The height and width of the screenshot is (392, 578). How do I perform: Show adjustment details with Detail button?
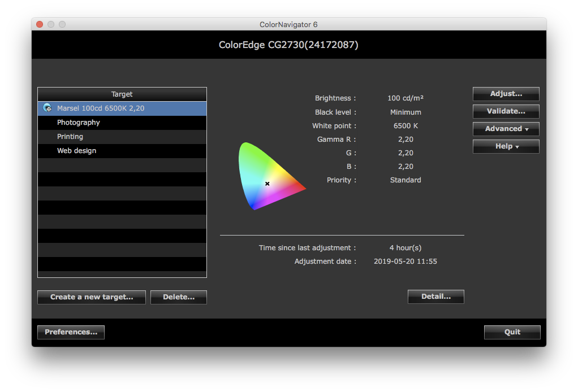[x=435, y=297]
